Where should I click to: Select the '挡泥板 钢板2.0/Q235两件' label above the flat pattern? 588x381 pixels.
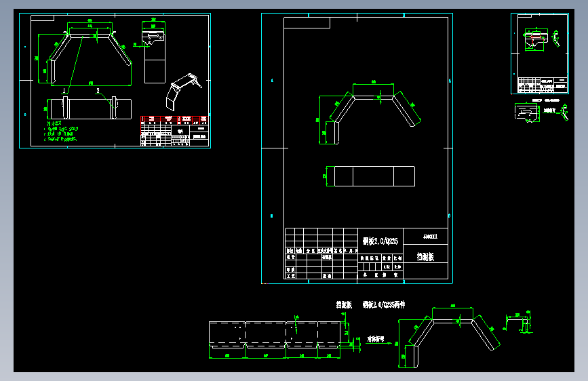[370, 305]
